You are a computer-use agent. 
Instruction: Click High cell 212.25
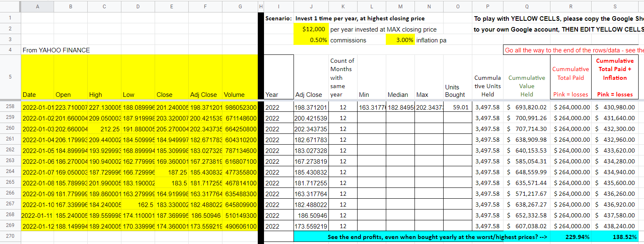click(x=104, y=129)
